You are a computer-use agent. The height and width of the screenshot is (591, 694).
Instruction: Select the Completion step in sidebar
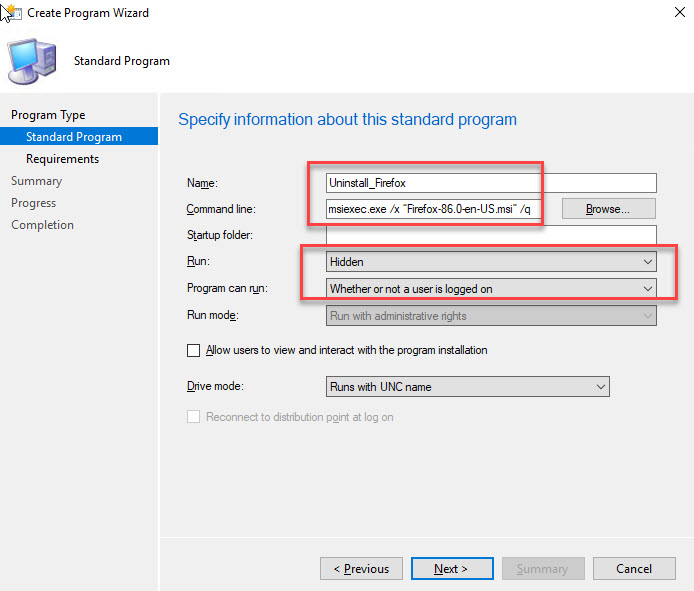tap(42, 225)
